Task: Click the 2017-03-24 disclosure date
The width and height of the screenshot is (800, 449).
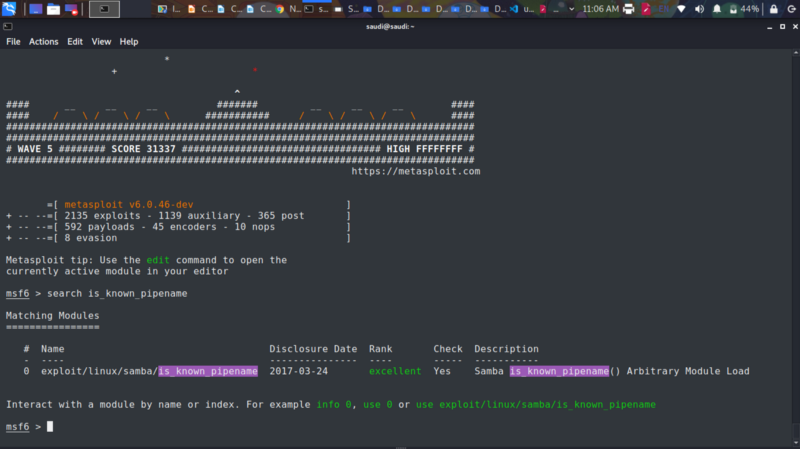Action: (298, 371)
